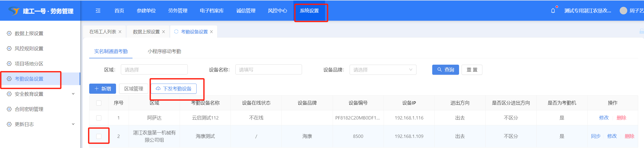Close the 在场工人列表 tab
644x148 pixels.
120,32
